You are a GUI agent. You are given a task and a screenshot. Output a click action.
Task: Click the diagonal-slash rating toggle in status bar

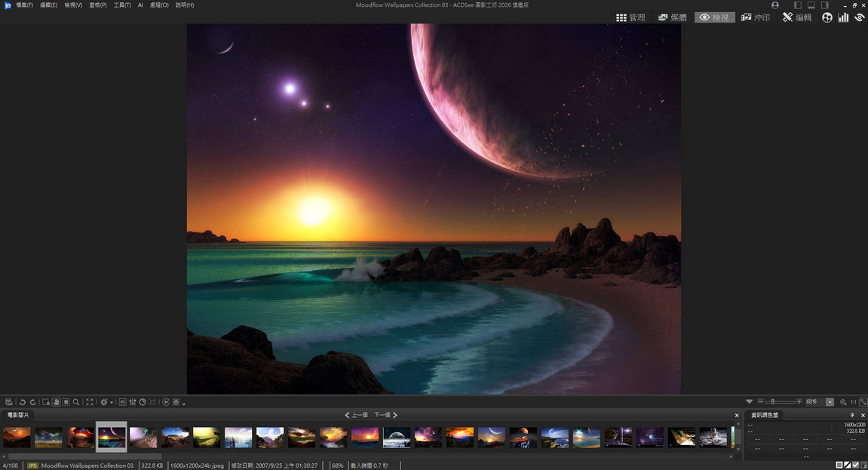848,465
